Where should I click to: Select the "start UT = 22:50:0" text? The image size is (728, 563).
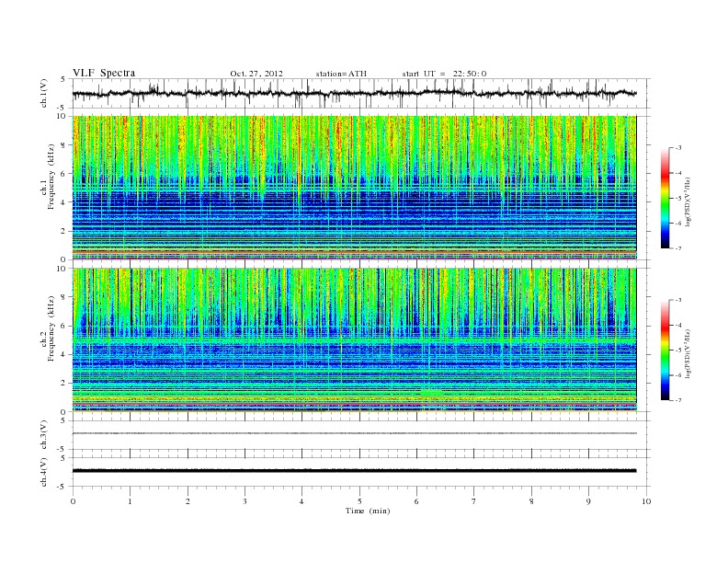[x=444, y=74]
